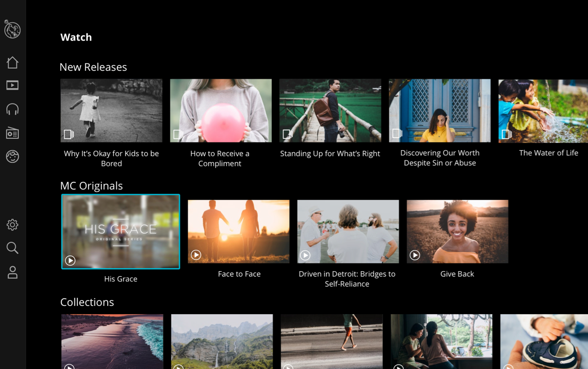This screenshot has height=369, width=588.
Task: Click the 'Give Back' title text
Action: [x=457, y=274]
